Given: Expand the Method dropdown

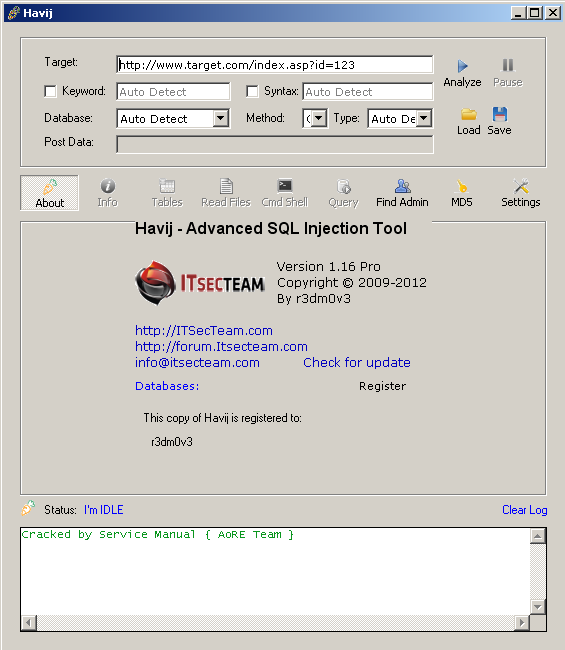Looking at the screenshot, I should tap(319, 119).
